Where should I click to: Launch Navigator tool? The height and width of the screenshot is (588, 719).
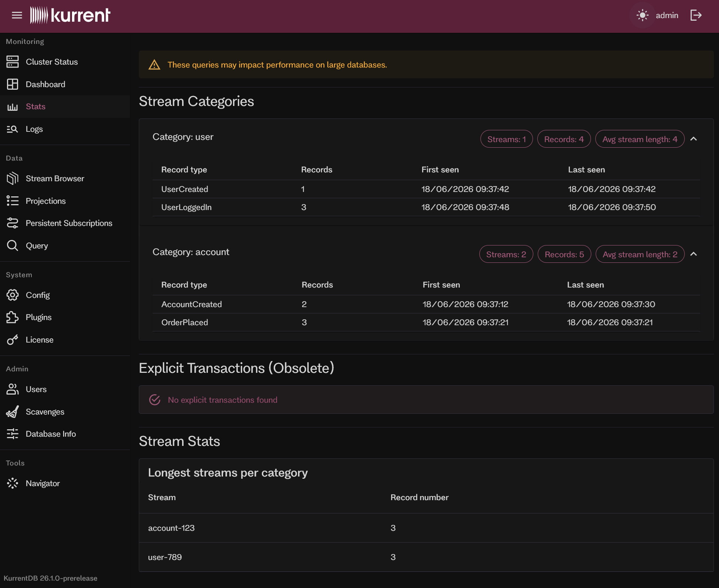(65, 483)
